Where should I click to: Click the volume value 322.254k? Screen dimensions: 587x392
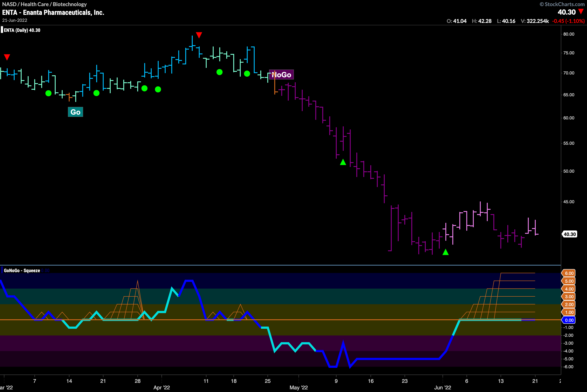[x=537, y=21]
